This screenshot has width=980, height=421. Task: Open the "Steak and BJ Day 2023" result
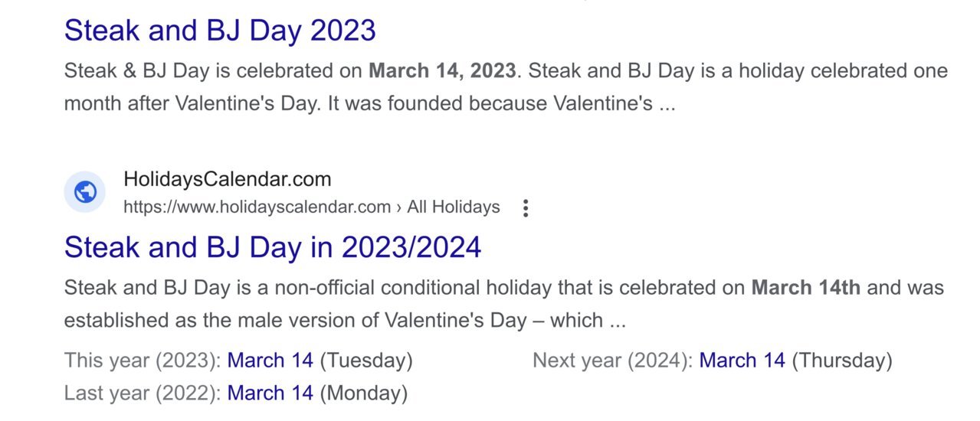pyautogui.click(x=220, y=31)
